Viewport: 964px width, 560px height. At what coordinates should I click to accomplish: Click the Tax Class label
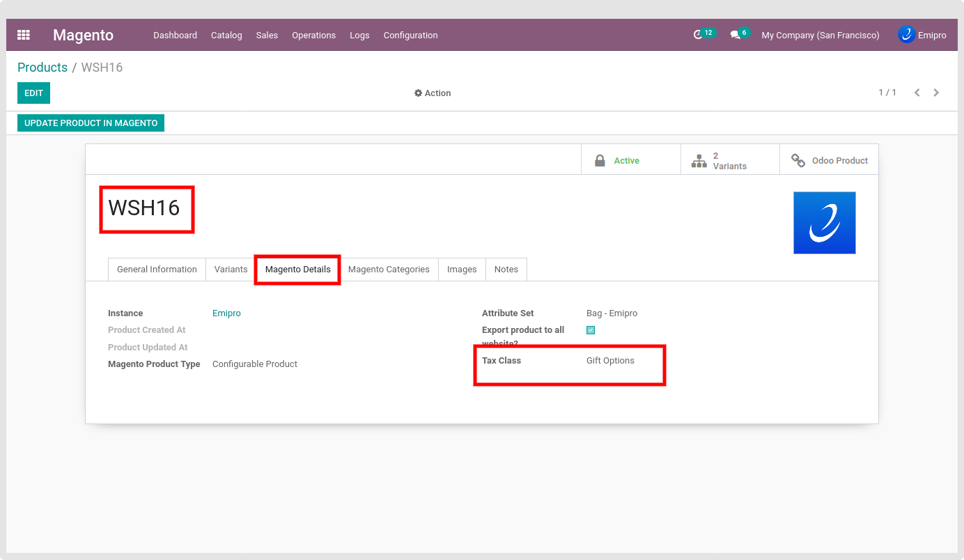click(x=502, y=361)
